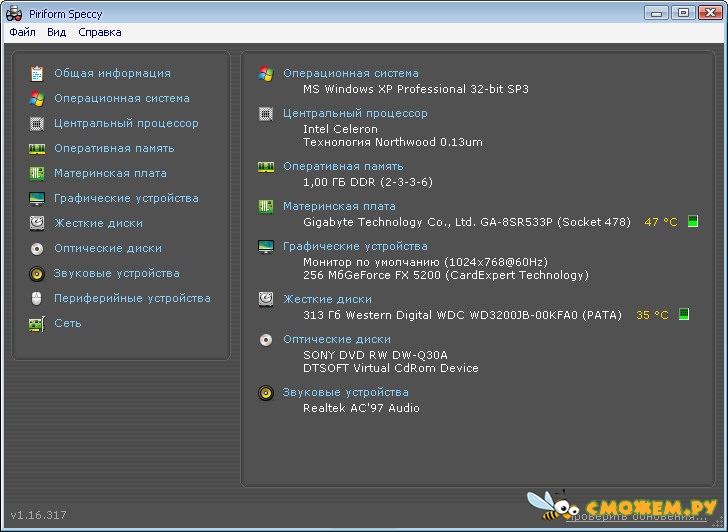
Task: Click the disc icon in the summary panel
Action: (x=266, y=340)
